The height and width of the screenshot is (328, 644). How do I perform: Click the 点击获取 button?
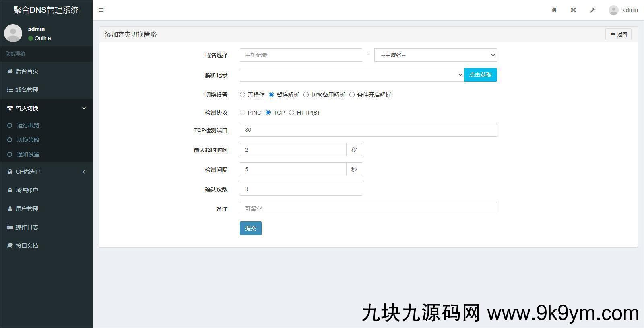(x=480, y=75)
